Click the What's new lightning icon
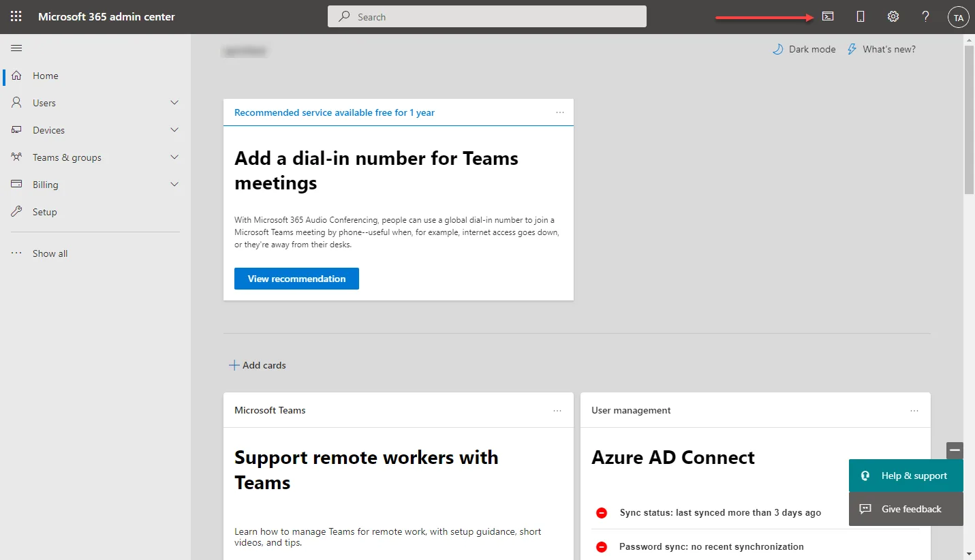This screenshot has width=975, height=560. [852, 49]
